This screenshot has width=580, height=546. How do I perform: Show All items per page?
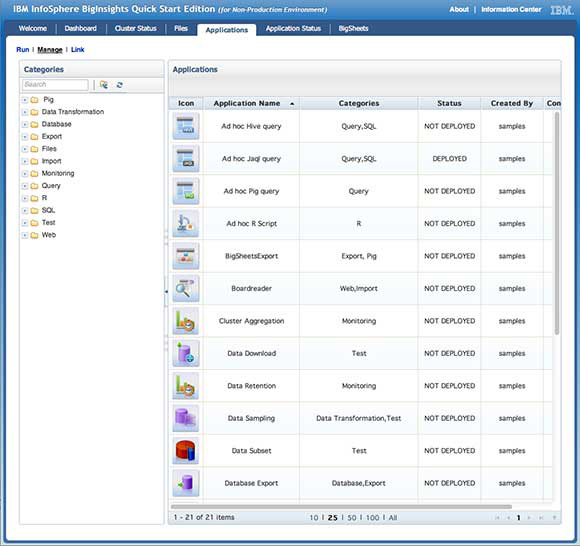393,518
